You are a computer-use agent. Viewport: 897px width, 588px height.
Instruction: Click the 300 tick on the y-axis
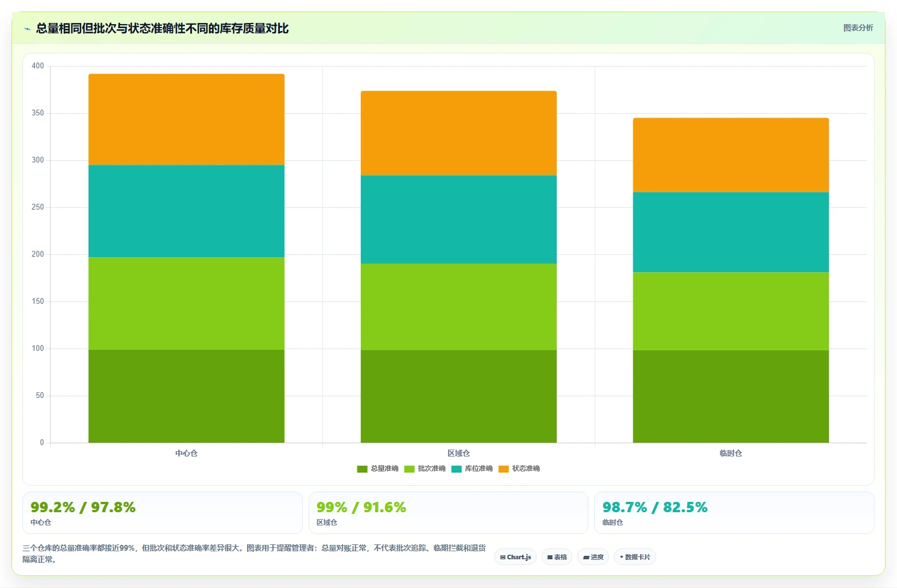[38, 160]
